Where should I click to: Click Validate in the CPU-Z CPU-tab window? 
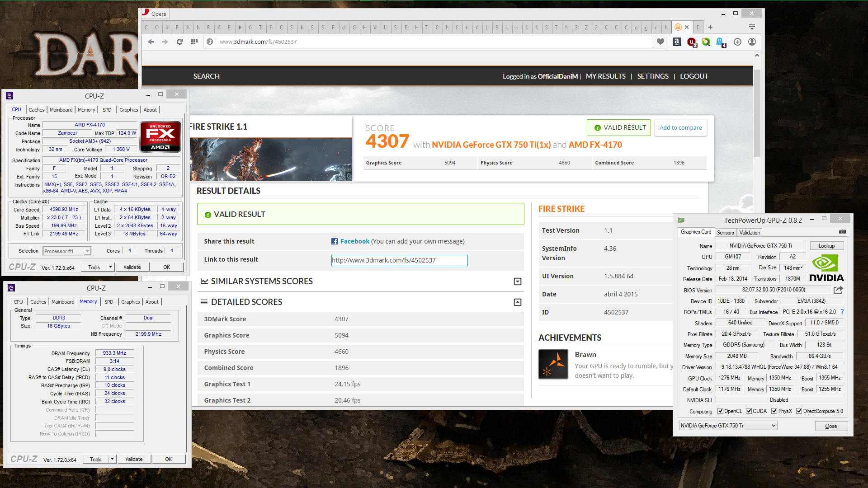click(132, 267)
